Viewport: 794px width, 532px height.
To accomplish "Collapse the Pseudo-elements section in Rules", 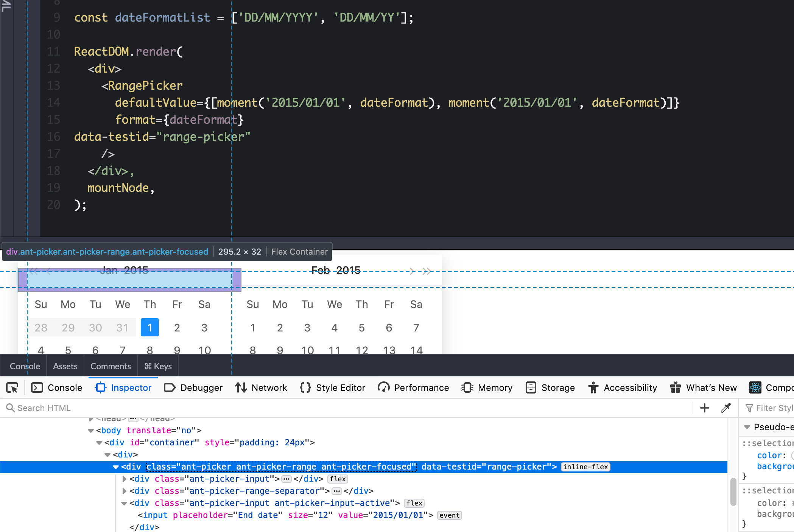I will tap(747, 427).
